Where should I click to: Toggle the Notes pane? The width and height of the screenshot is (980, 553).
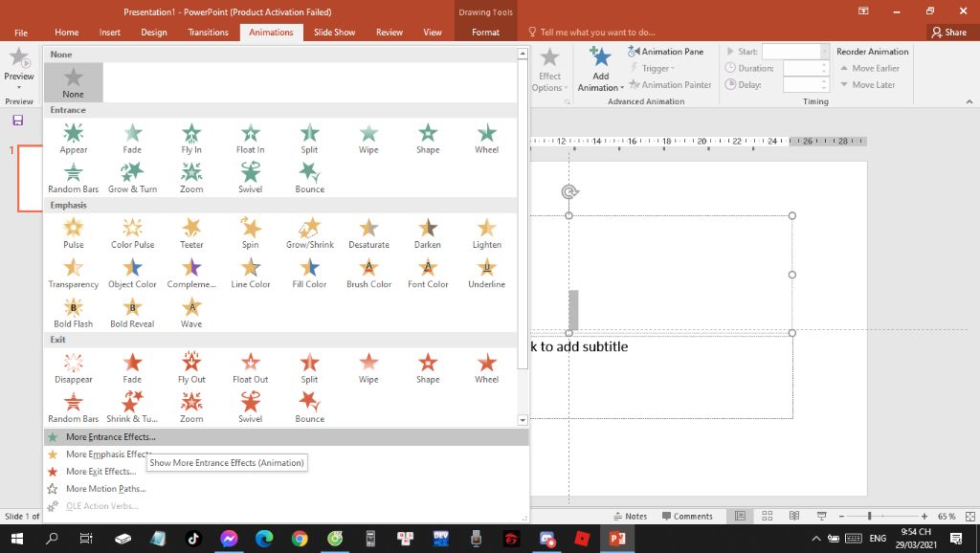coord(630,516)
